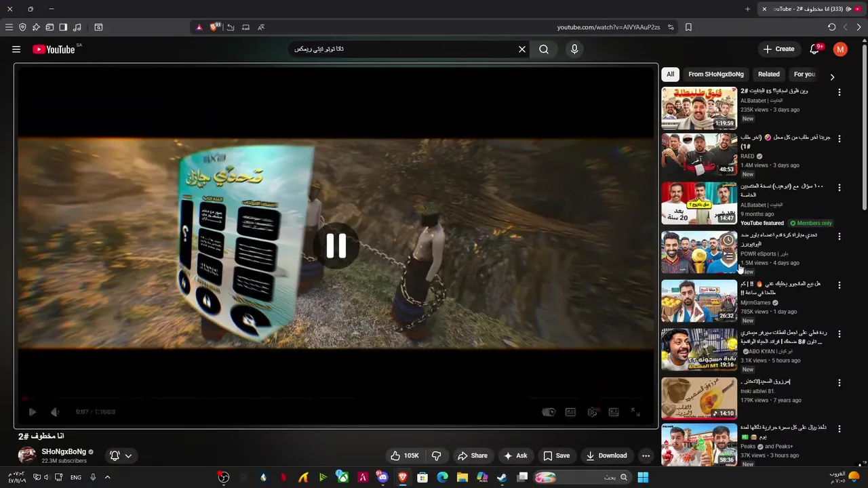868x488 pixels.
Task: Open Brave Shields lion icon
Action: (215, 27)
